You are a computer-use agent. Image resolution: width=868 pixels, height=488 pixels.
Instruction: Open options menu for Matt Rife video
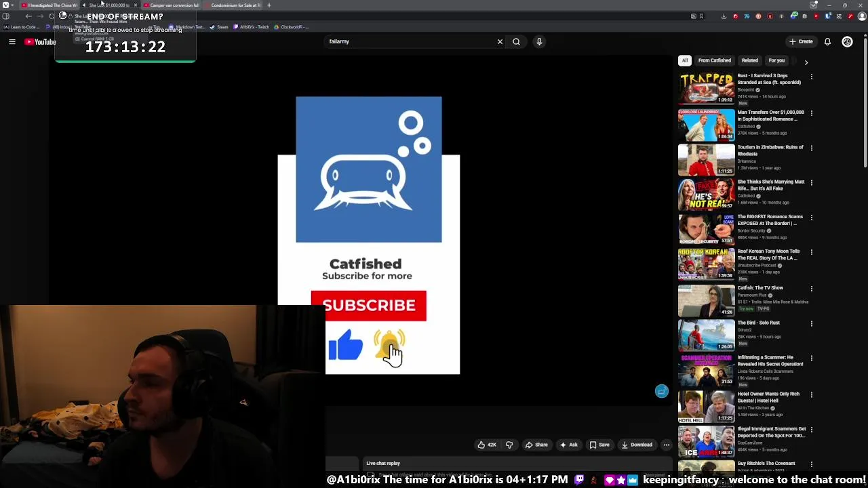click(811, 182)
